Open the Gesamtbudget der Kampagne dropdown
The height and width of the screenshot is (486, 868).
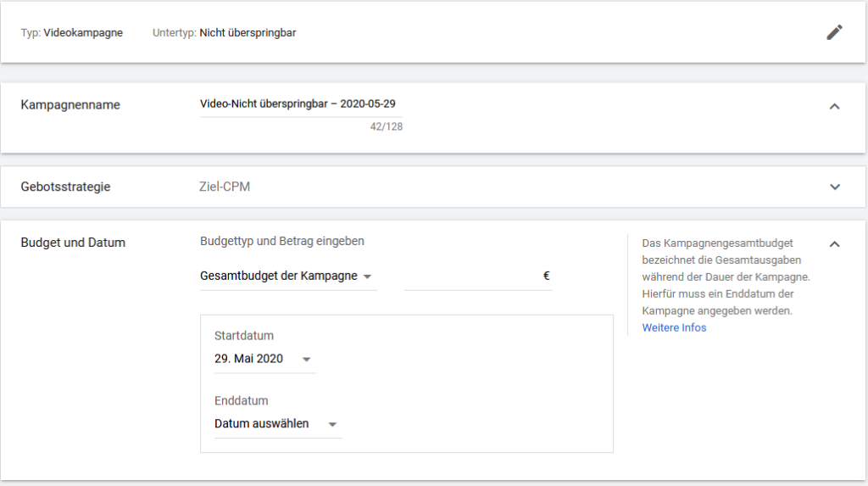point(287,277)
